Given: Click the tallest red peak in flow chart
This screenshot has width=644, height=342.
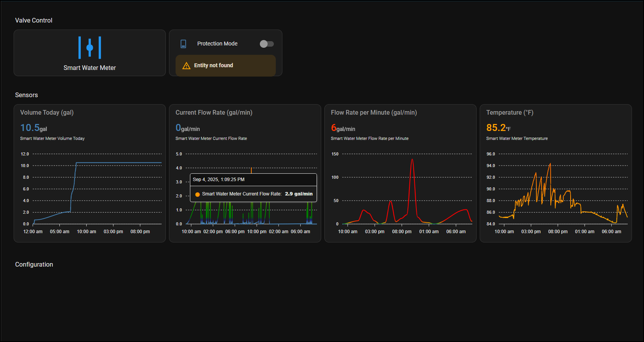Looking at the screenshot, I should pos(412,160).
